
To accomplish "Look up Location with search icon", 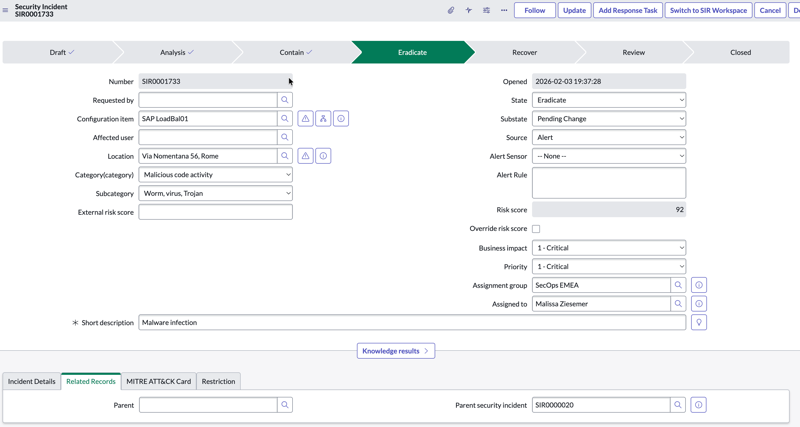I will click(285, 156).
